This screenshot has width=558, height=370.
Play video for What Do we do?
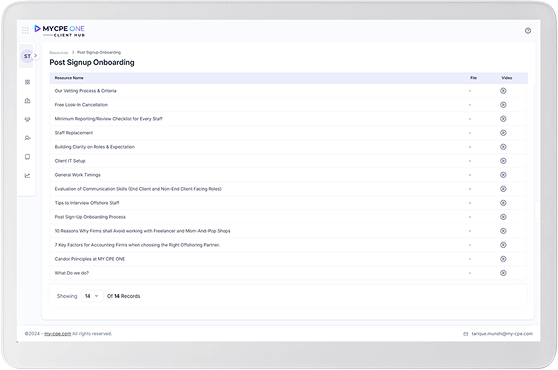503,273
